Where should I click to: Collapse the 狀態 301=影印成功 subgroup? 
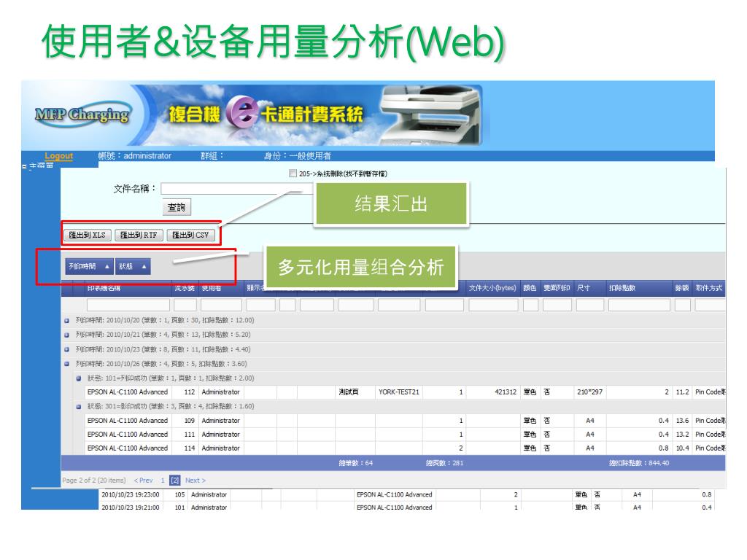coord(79,407)
